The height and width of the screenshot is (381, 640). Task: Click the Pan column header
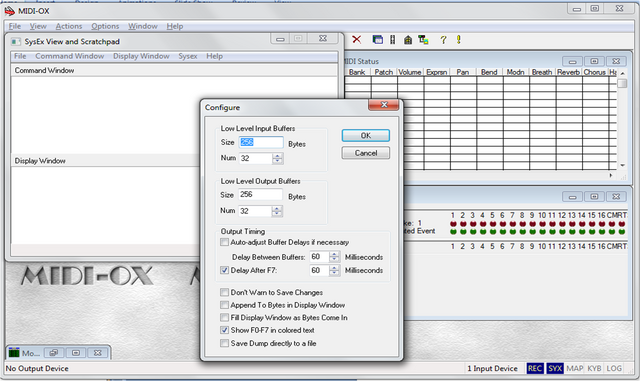pos(462,72)
